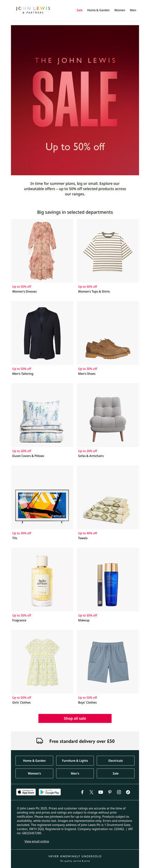Click the Shop all sale button

(x=75, y=718)
